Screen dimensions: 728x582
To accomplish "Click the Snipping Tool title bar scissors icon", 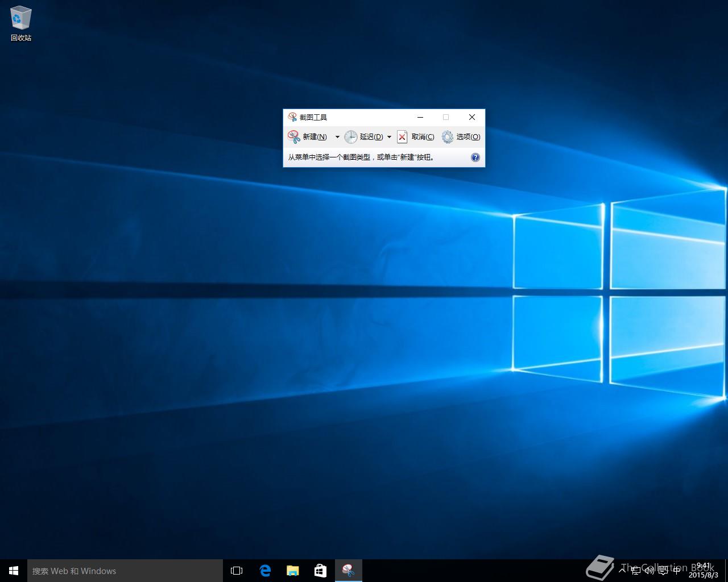I will coord(292,117).
